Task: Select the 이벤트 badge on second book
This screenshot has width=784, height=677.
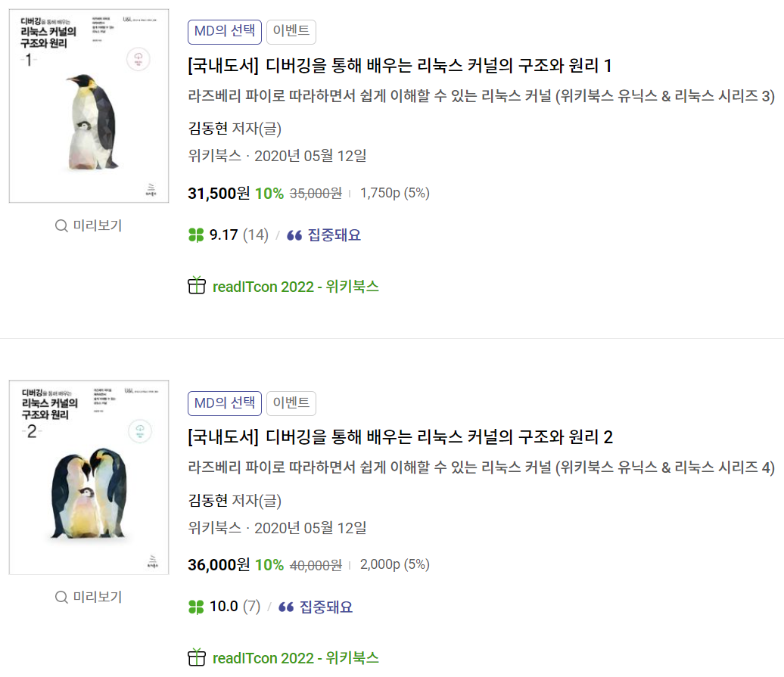Action: [291, 403]
